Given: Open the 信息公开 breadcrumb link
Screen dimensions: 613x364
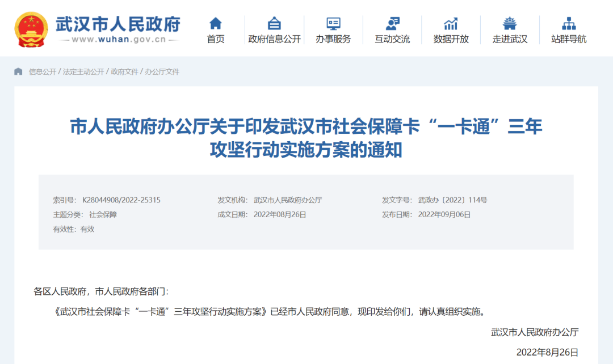Looking at the screenshot, I should [x=42, y=72].
